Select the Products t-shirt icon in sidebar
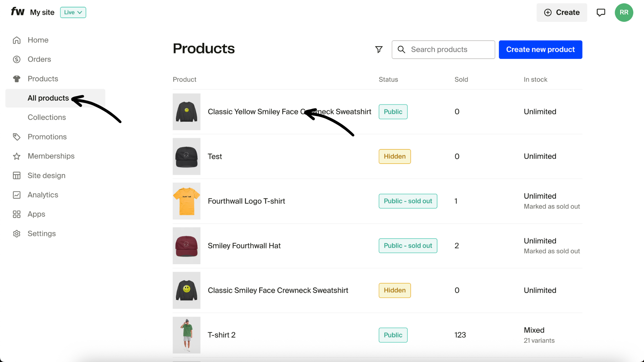 17,79
